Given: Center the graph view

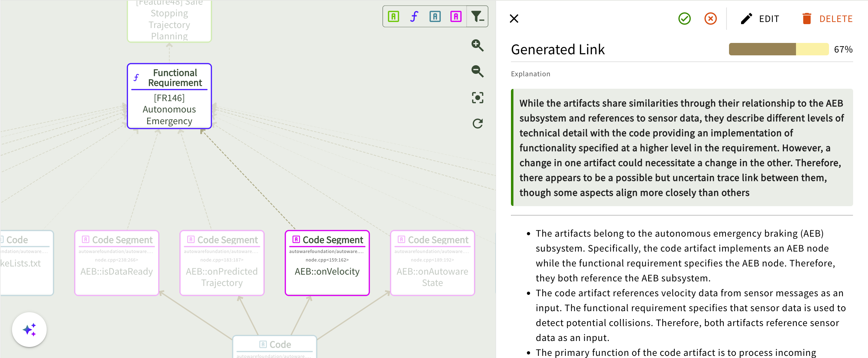Looking at the screenshot, I should tap(478, 98).
